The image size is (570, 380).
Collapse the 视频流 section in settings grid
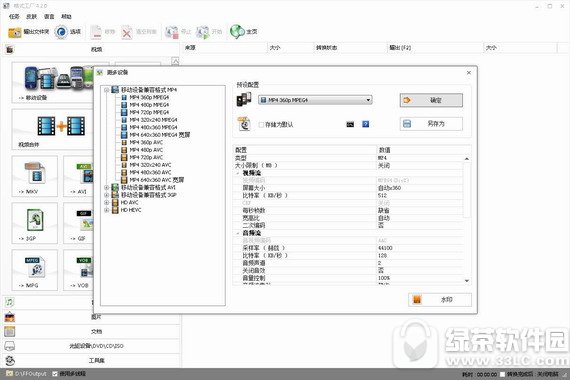[x=238, y=173]
